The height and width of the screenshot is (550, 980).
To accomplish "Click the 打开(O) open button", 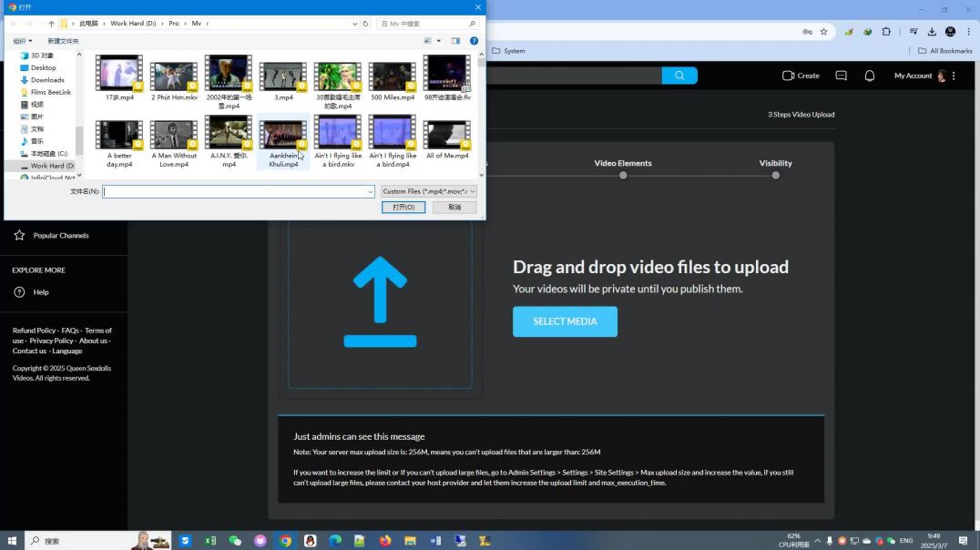I will (403, 207).
